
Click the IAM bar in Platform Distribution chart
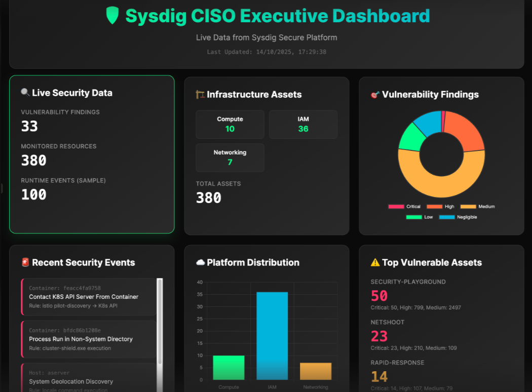tap(272, 335)
